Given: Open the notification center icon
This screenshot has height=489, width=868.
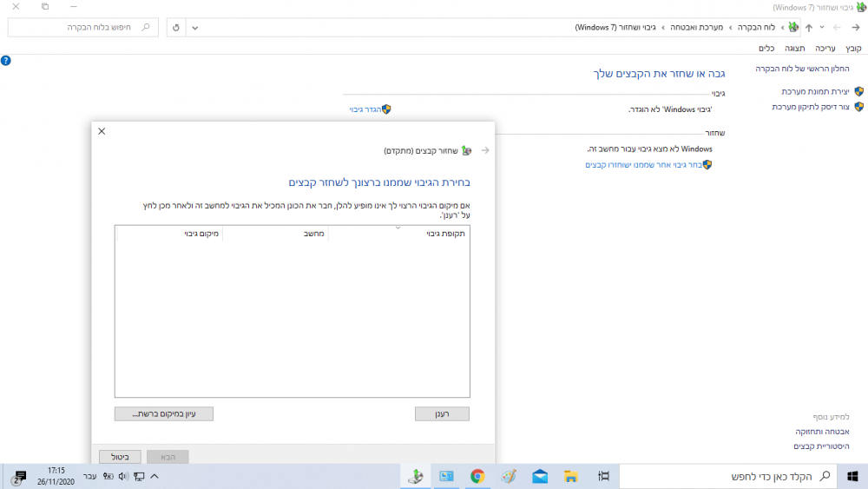Looking at the screenshot, I should point(19,476).
